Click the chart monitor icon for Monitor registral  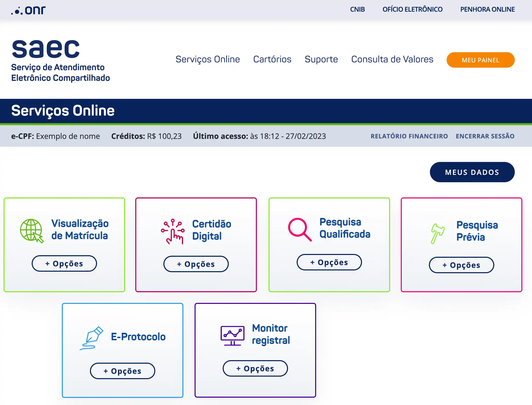232,336
